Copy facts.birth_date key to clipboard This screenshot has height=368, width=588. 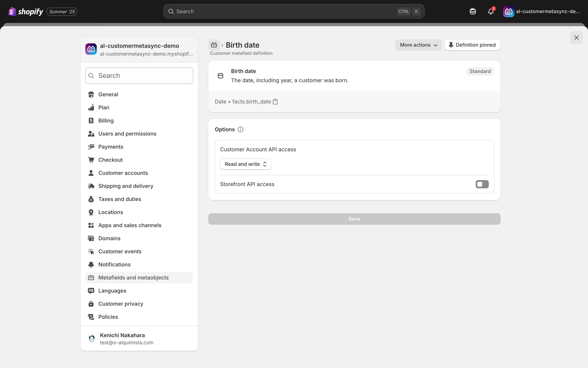pyautogui.click(x=275, y=102)
